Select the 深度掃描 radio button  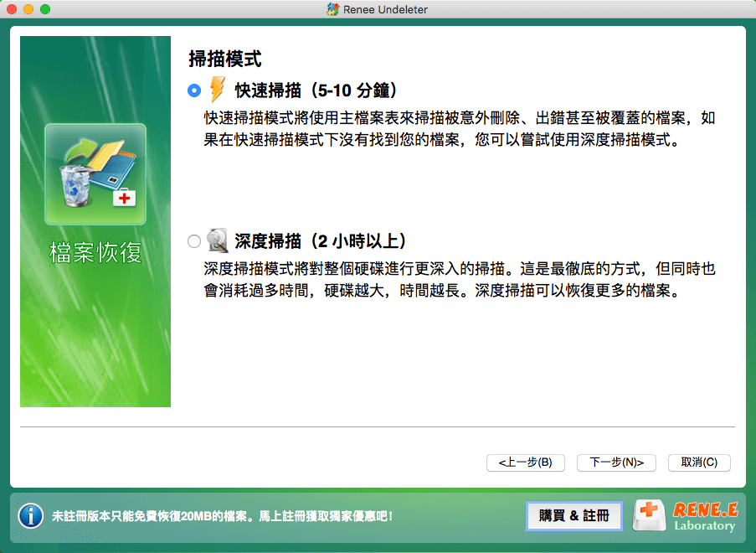click(x=194, y=240)
